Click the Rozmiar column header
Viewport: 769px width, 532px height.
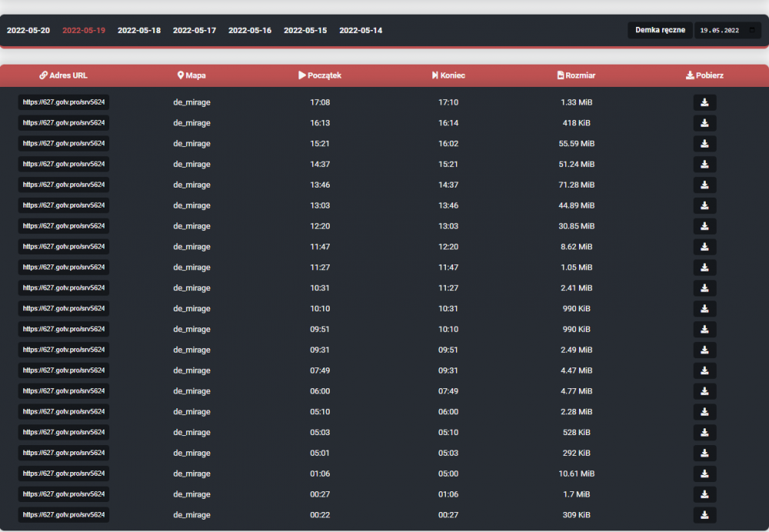click(x=576, y=75)
